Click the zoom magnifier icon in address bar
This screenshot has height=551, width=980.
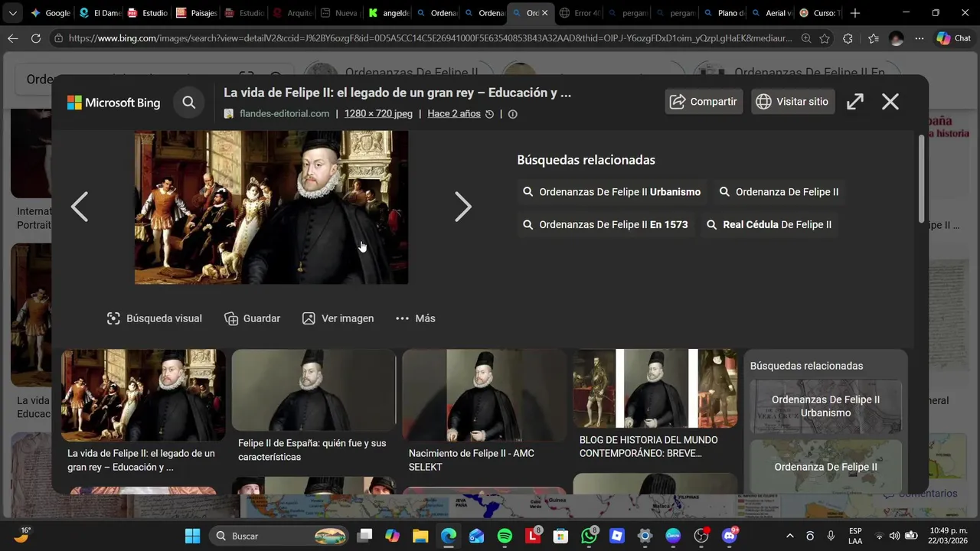[806, 38]
